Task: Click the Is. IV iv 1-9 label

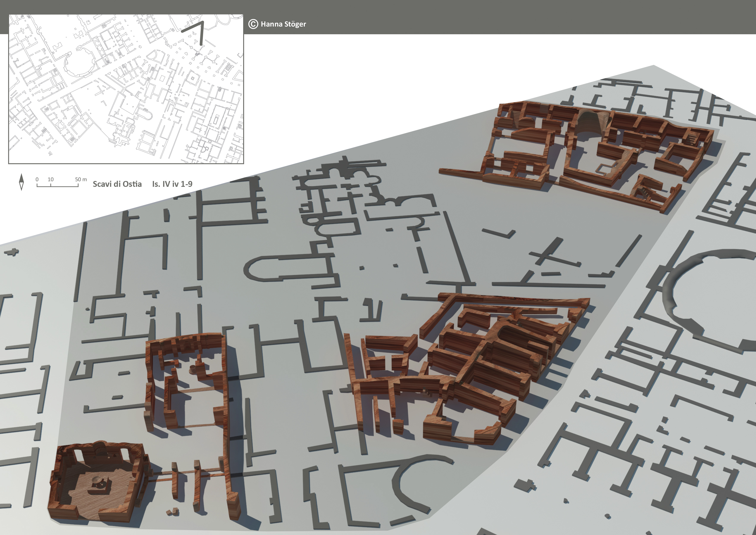Action: (172, 184)
